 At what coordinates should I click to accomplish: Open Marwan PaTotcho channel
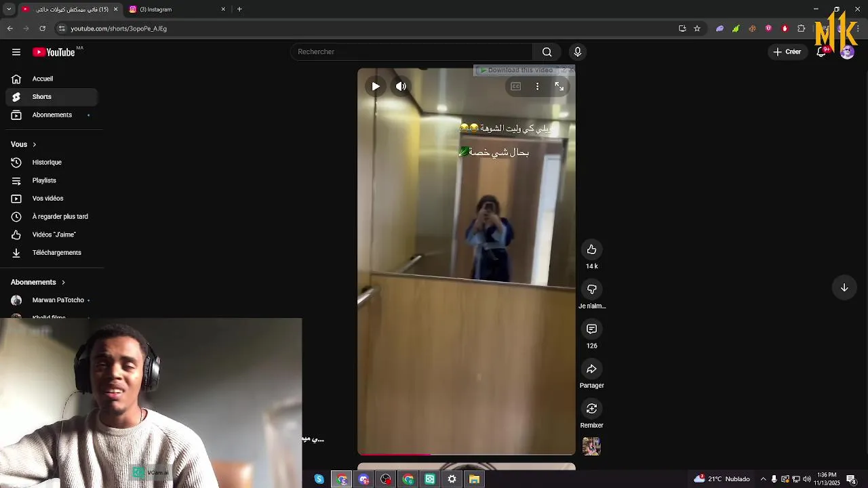pyautogui.click(x=52, y=300)
